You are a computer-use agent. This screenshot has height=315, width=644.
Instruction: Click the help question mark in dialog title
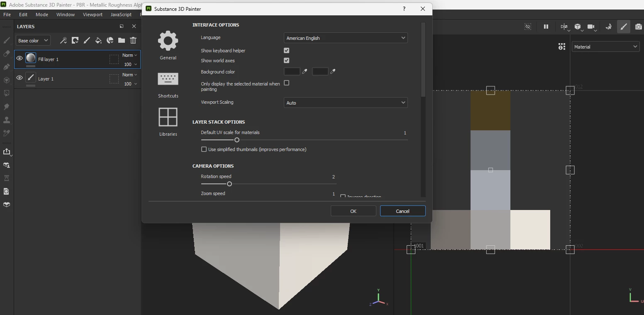[404, 9]
